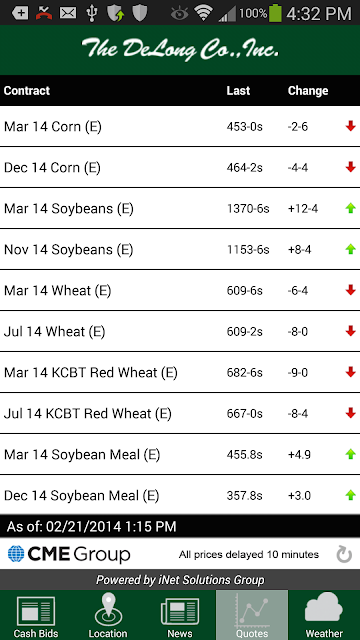Open the News tab

pyautogui.click(x=180, y=615)
